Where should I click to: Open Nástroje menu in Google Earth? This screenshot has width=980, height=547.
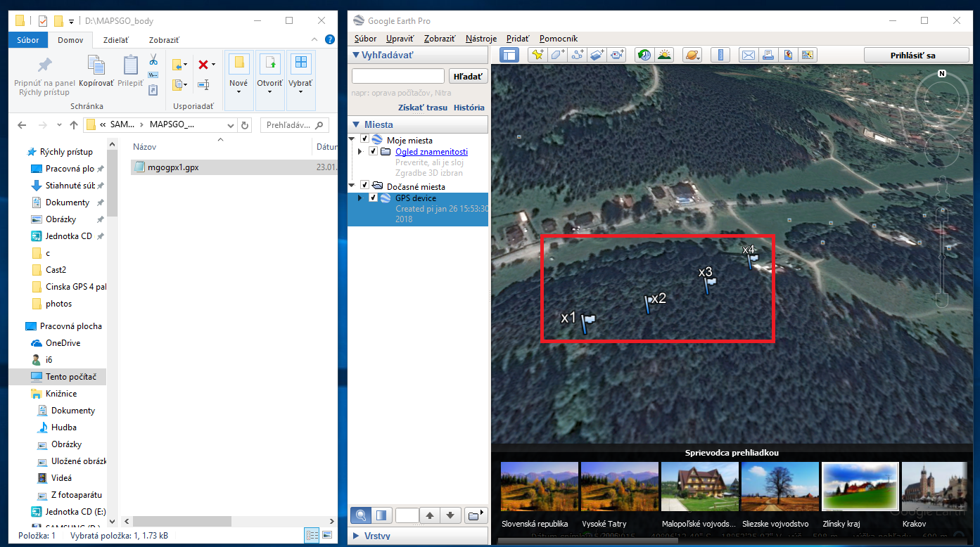coord(481,39)
